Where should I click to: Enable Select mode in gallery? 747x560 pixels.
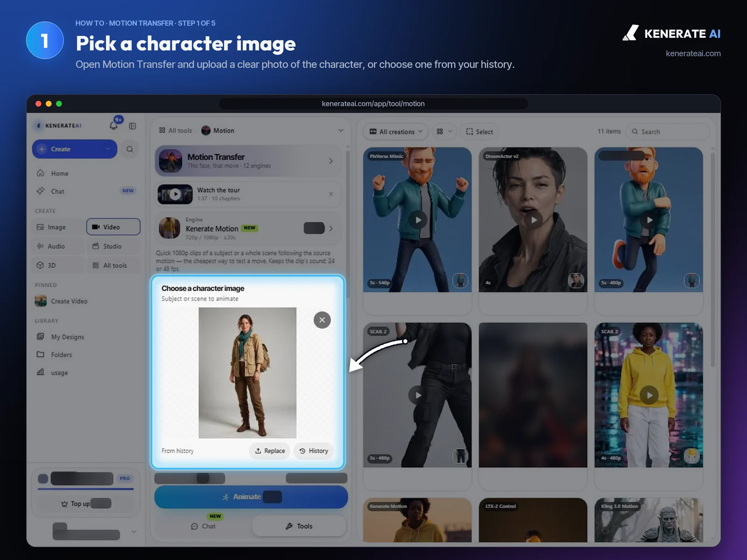tap(479, 132)
